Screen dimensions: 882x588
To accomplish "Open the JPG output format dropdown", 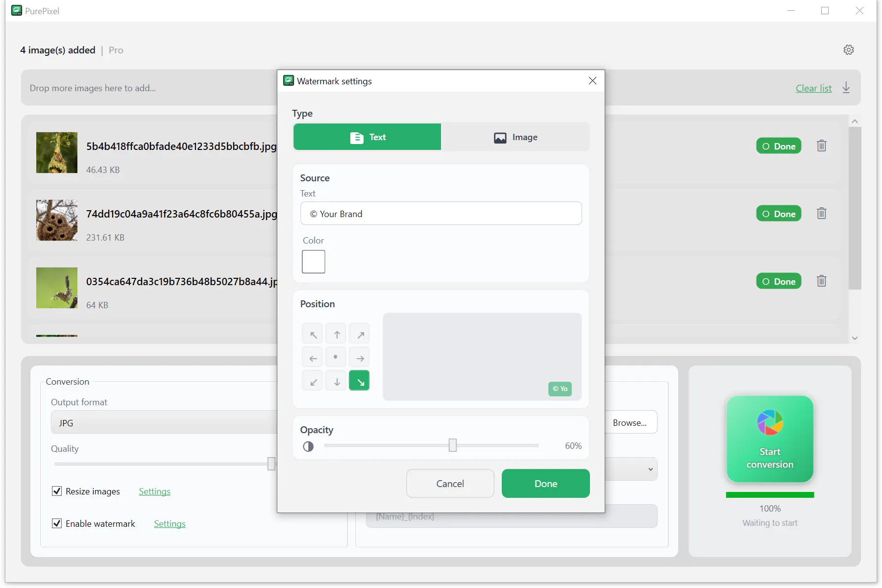I will 164,422.
